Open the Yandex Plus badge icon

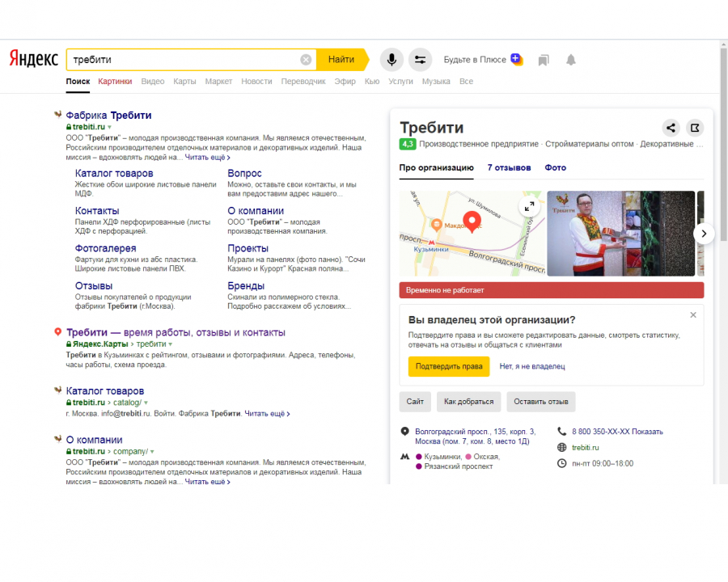pyautogui.click(x=516, y=59)
